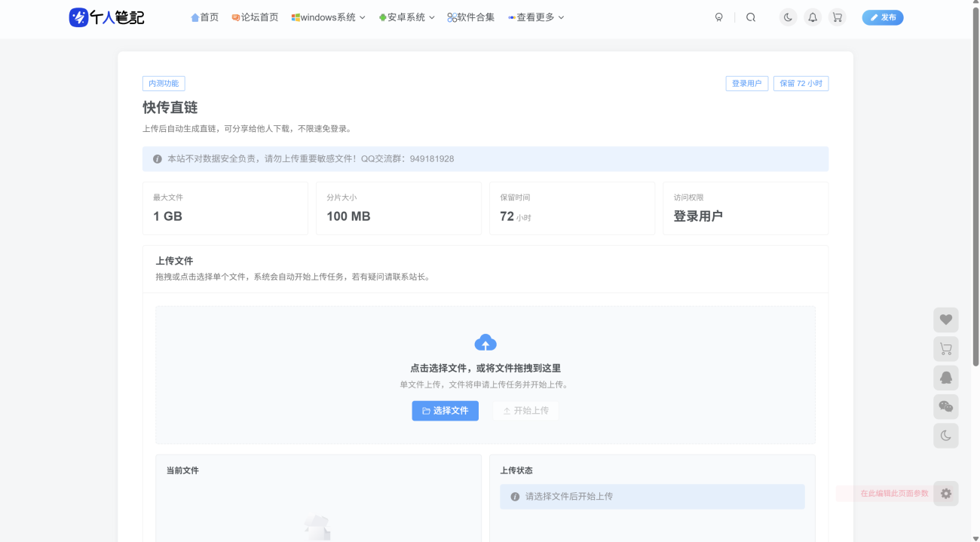Screen dimensions: 980x542
Task: Click info icon beside 请选择文件后开始上传
Action: click(x=515, y=497)
